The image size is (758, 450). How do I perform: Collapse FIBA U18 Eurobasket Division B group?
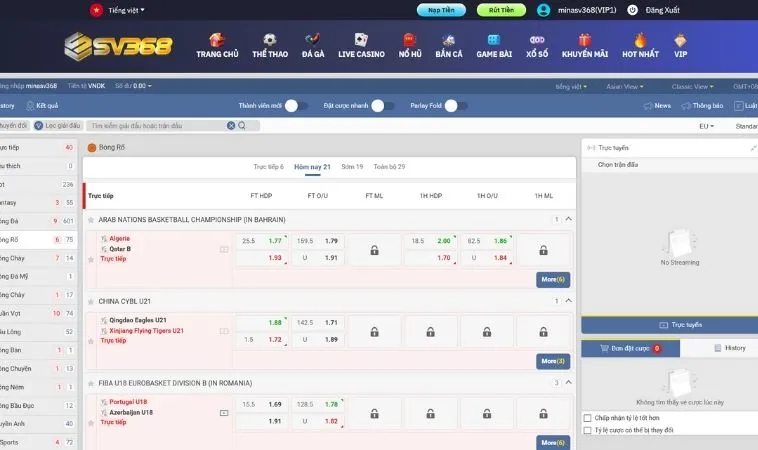coord(568,382)
